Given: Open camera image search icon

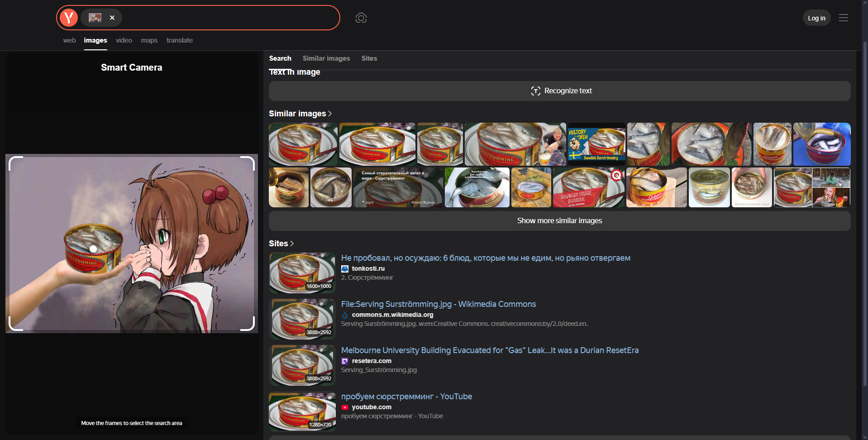Looking at the screenshot, I should pos(361,18).
